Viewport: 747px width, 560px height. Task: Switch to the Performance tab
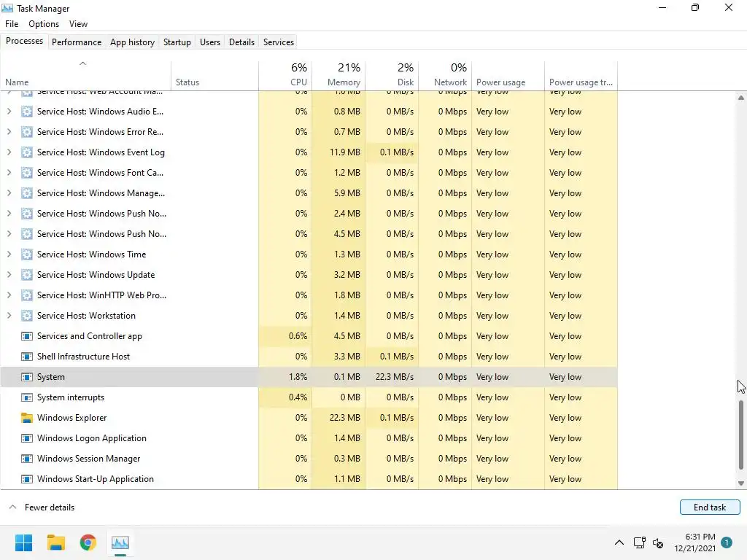pyautogui.click(x=76, y=42)
